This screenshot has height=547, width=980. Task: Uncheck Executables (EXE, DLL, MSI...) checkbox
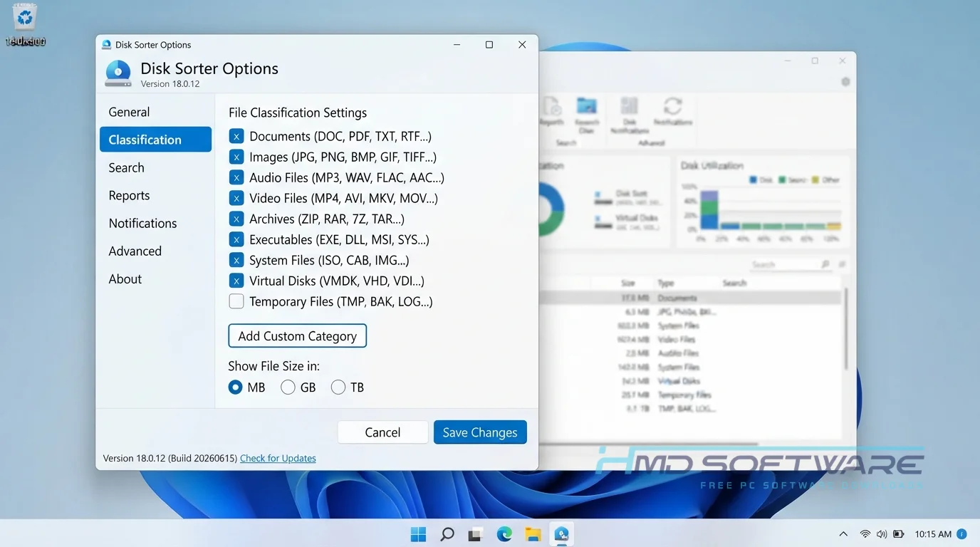(236, 239)
